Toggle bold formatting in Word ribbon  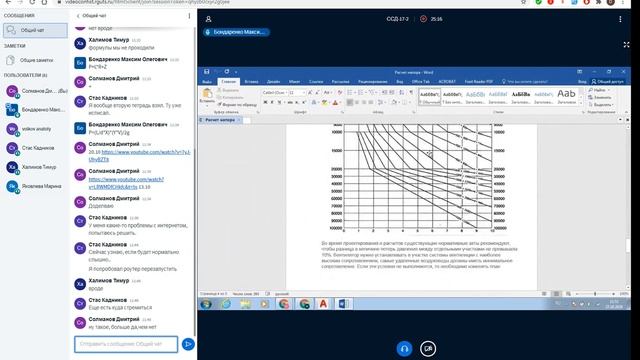coord(265,102)
